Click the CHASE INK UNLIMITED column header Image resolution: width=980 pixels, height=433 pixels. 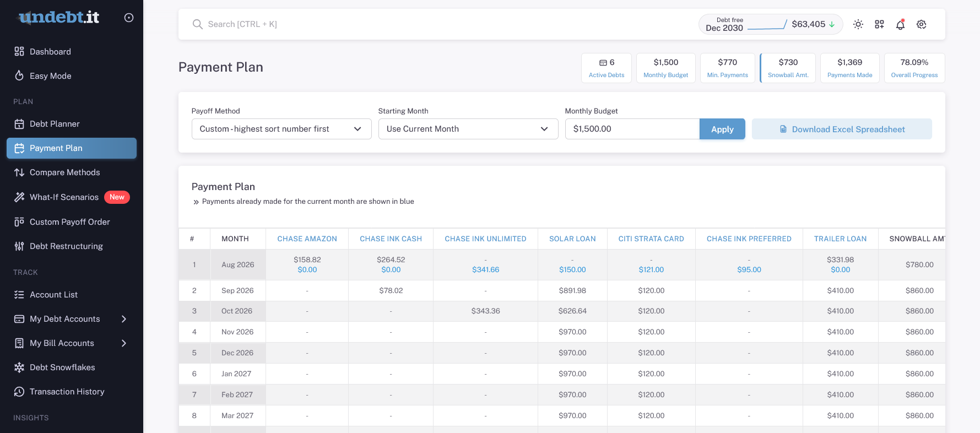point(485,239)
